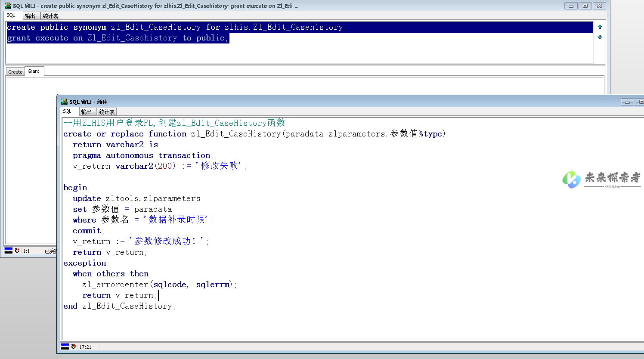Switch to the 输出 tab in the back window
The height and width of the screenshot is (359, 644).
[30, 16]
